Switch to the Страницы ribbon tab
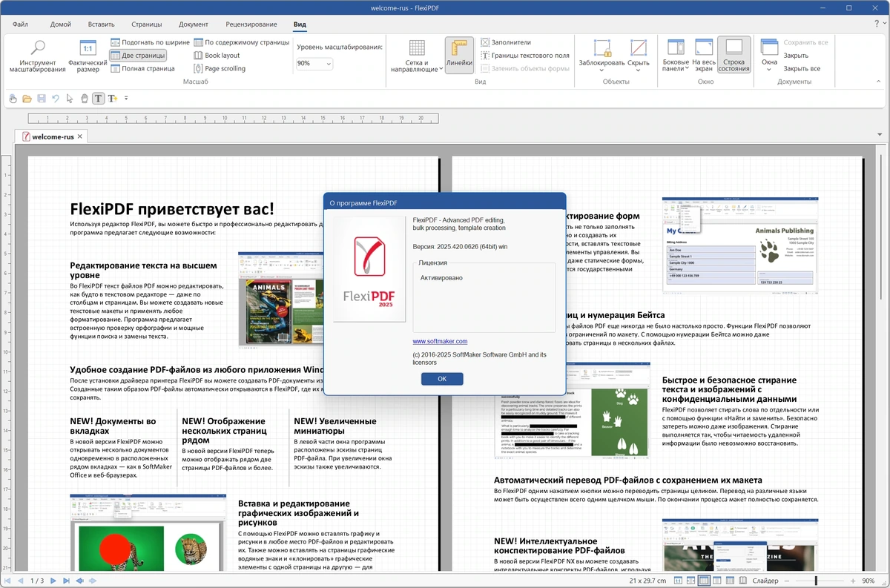The width and height of the screenshot is (890, 588). tap(146, 24)
